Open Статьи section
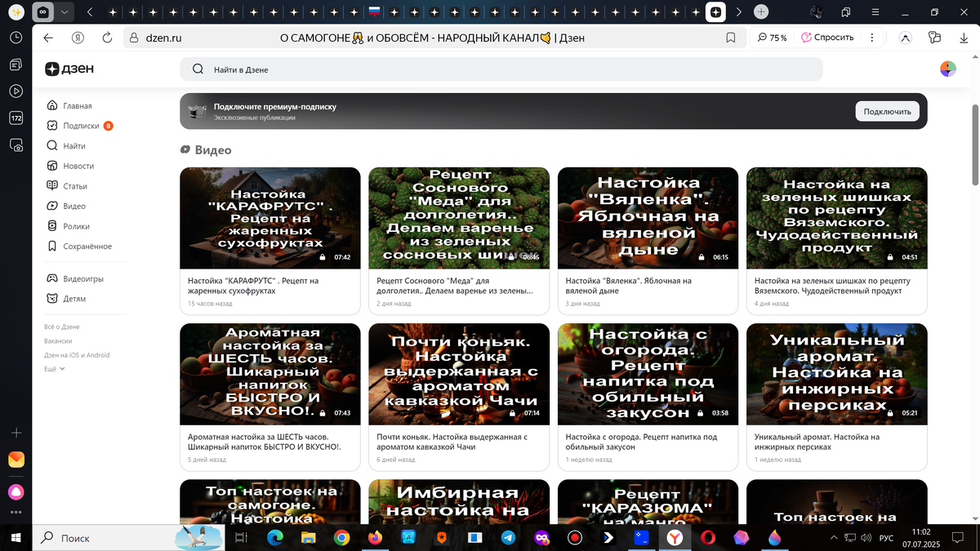Screen dimensions: 980x551 click(67, 186)
